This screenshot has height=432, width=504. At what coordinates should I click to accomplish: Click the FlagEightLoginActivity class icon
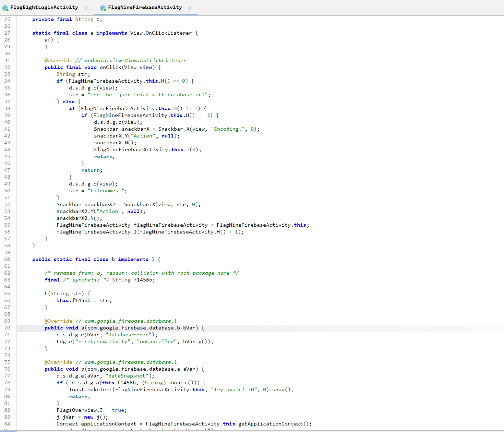5,8
